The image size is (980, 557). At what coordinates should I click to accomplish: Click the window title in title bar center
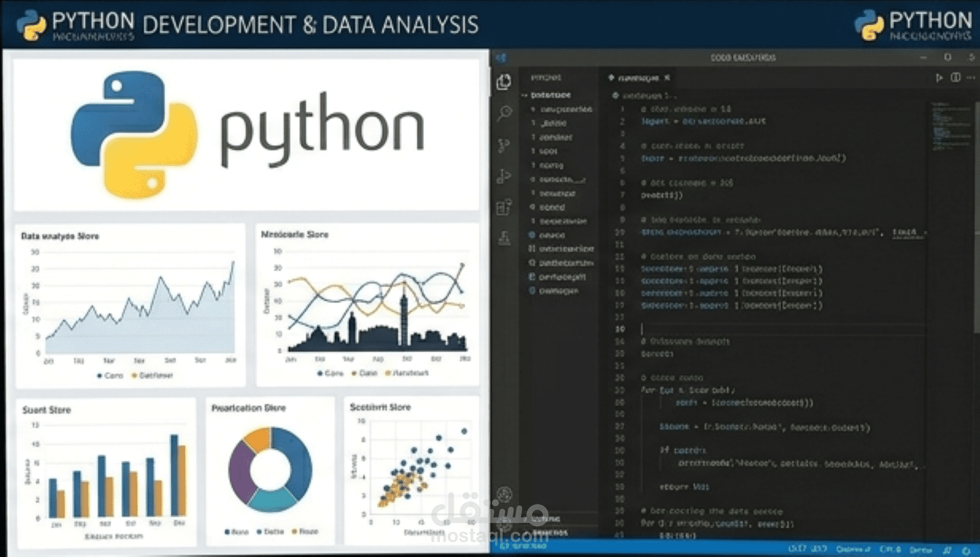coord(743,58)
